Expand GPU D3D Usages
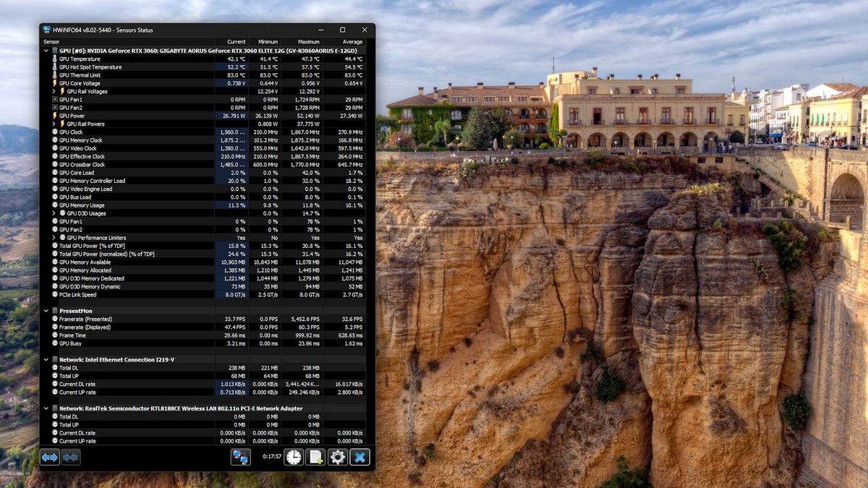Image resolution: width=868 pixels, height=488 pixels. [x=54, y=213]
